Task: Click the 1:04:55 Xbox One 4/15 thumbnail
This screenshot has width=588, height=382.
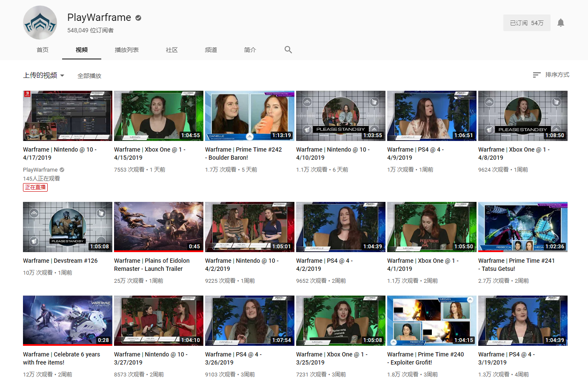Action: [x=159, y=116]
